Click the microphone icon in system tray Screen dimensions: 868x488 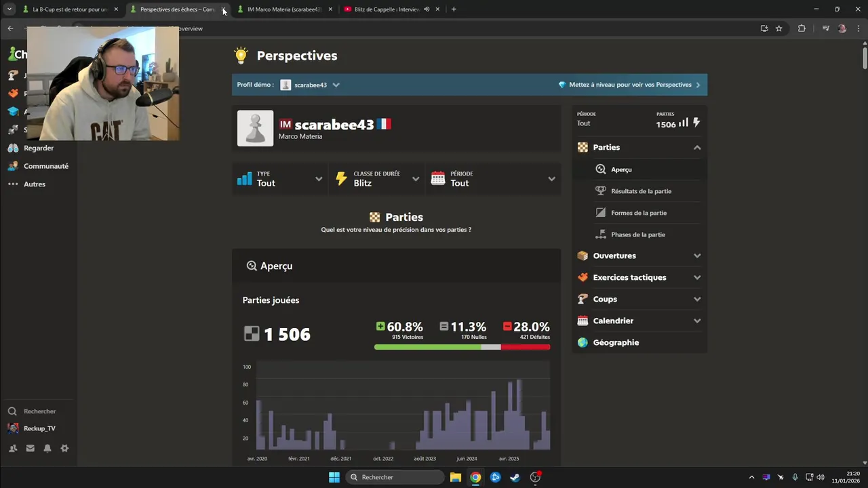pyautogui.click(x=795, y=477)
